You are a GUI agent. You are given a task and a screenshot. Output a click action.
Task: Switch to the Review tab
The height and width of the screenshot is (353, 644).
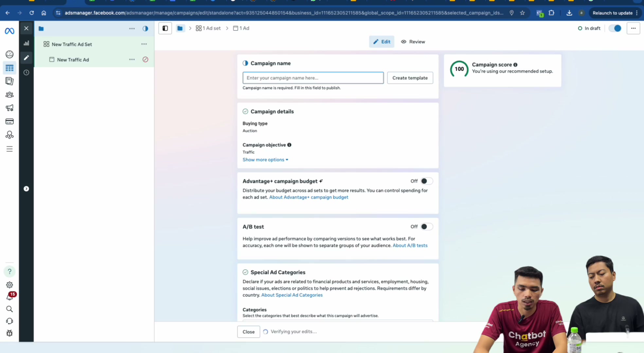tap(413, 42)
